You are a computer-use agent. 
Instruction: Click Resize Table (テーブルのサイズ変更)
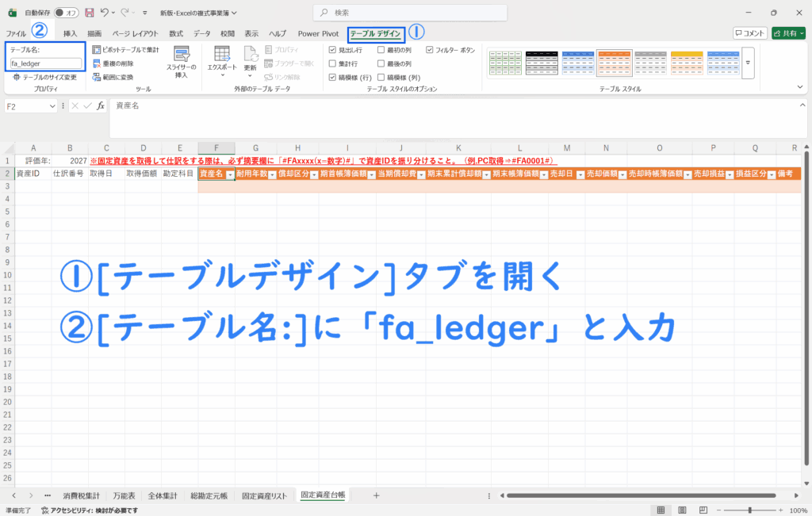[44, 78]
